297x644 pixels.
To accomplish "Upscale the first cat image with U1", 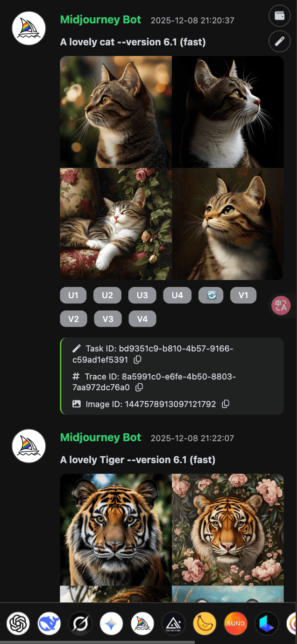I will (73, 295).
